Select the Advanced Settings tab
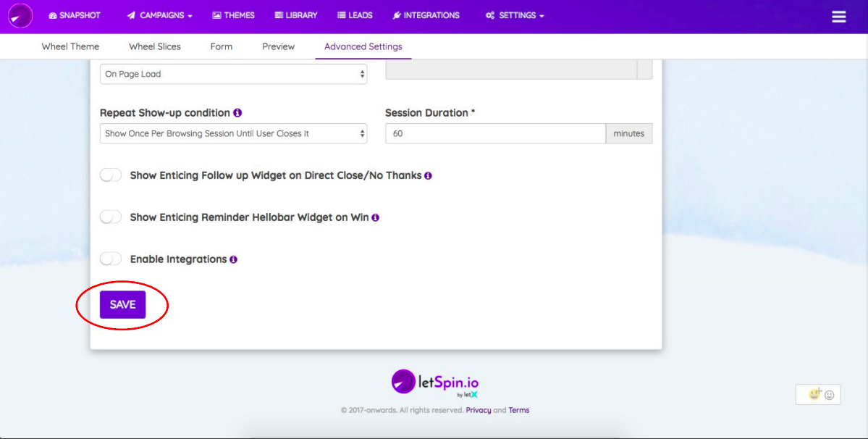Screen dimensions: 868x439 pos(363,46)
